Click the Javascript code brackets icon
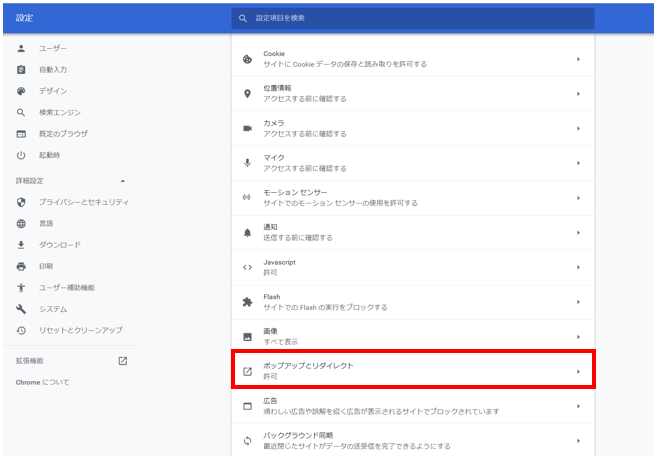 pyautogui.click(x=247, y=267)
